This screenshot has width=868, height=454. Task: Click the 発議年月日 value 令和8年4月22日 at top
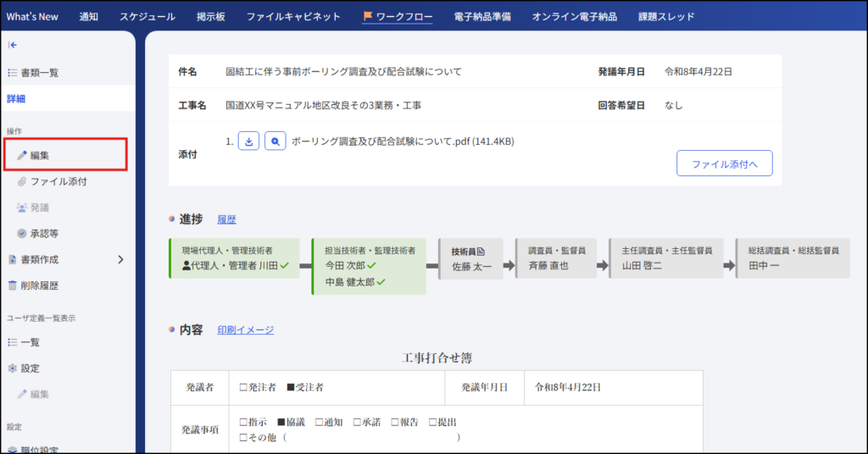(x=698, y=71)
